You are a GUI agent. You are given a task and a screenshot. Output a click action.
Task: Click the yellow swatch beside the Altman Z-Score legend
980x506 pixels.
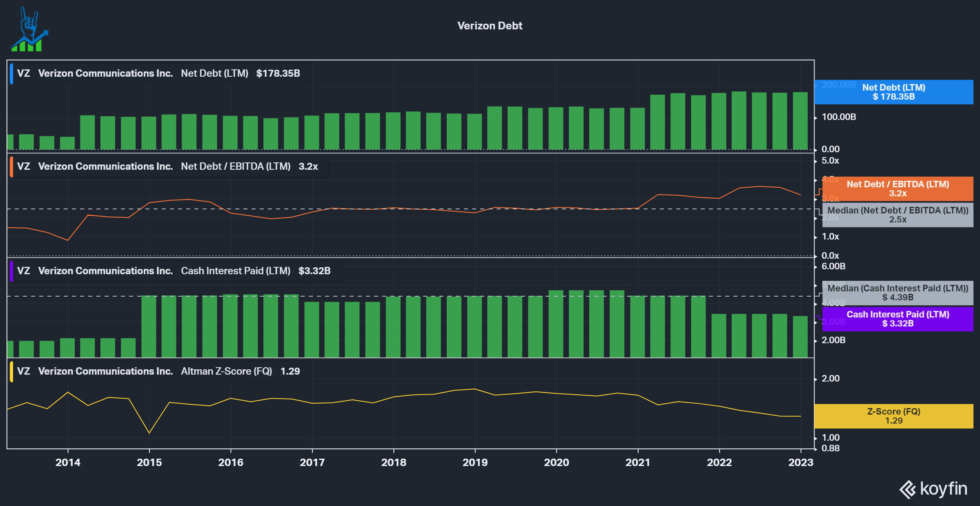click(11, 371)
